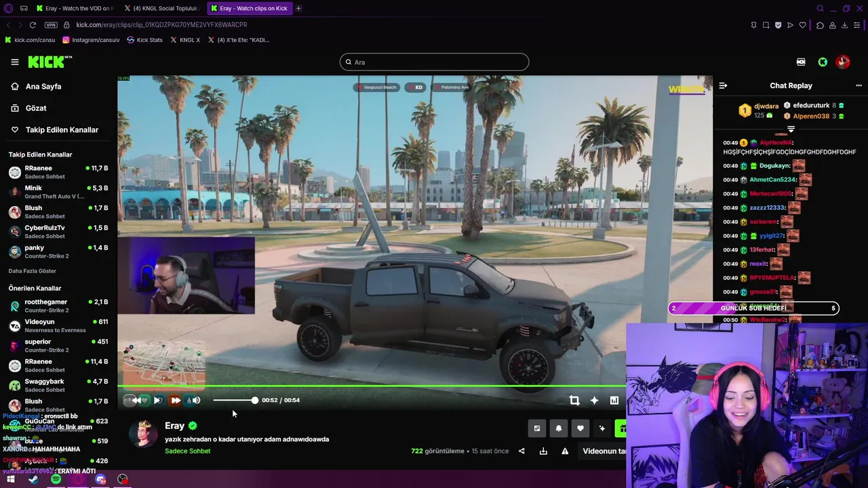Viewport: 868px width, 488px height.
Task: Download the clip
Action: point(543,451)
